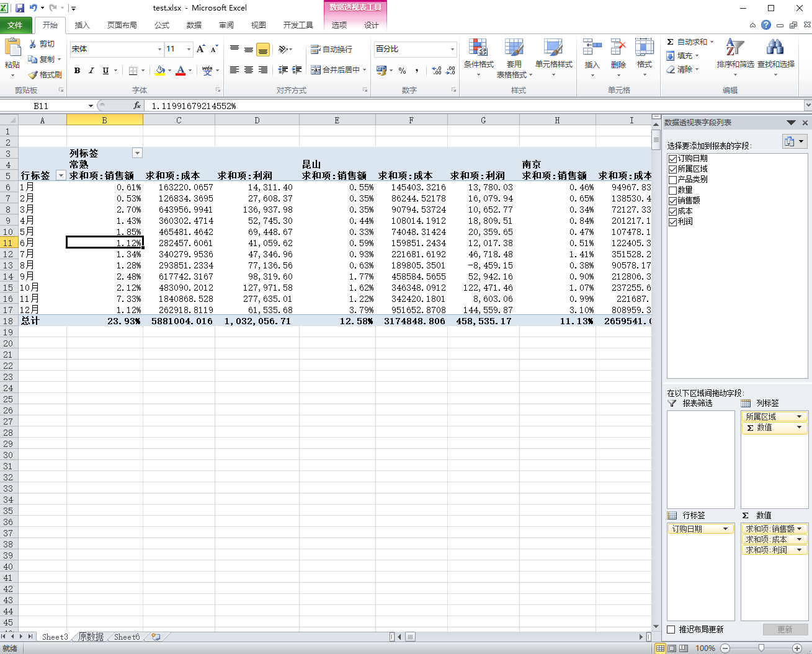Expand the number format dropdown 百分比
The image size is (812, 654).
click(452, 49)
